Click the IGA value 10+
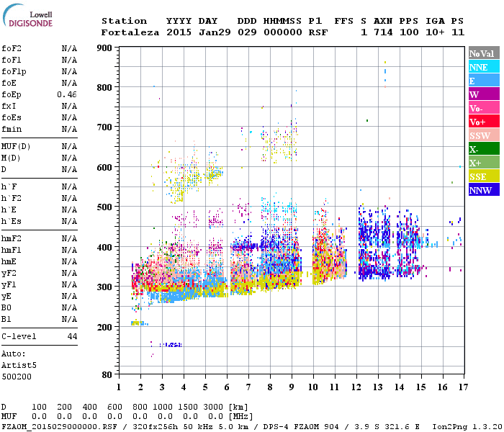The image size is (504, 432). point(435,32)
